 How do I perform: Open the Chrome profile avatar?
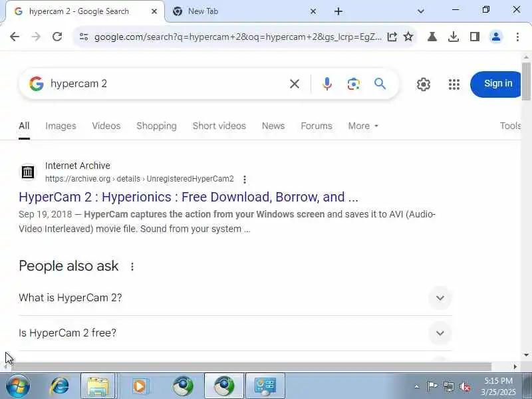pos(496,37)
